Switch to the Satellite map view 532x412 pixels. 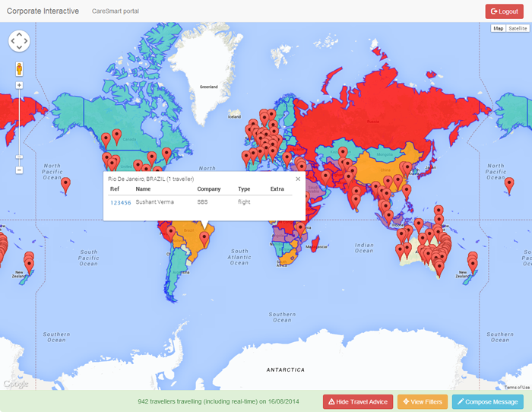[x=518, y=29]
